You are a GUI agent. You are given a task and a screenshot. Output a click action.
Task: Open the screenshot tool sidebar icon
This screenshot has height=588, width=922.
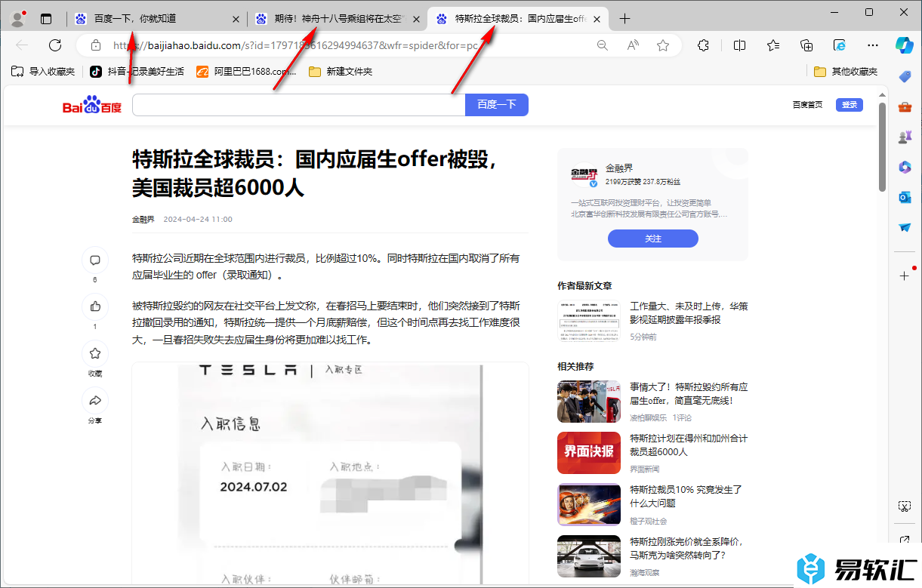905,506
